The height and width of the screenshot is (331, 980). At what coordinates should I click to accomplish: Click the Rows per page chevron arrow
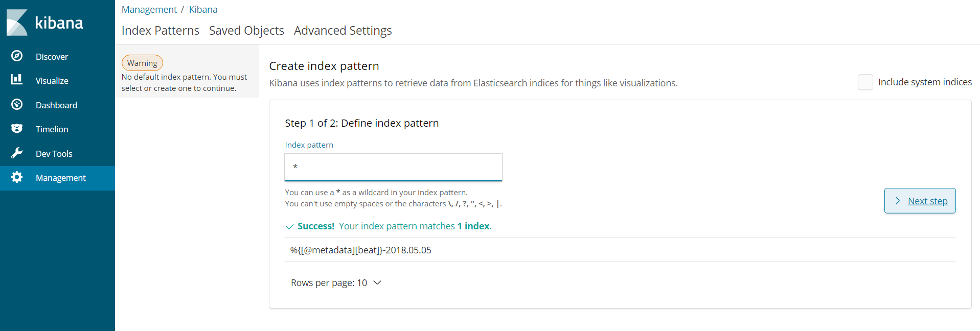click(377, 283)
